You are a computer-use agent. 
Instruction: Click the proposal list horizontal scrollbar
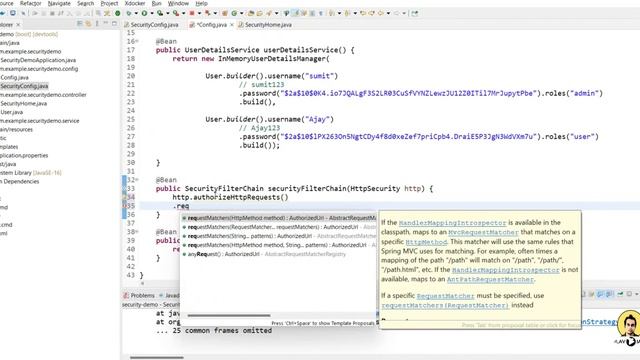[x=229, y=315]
